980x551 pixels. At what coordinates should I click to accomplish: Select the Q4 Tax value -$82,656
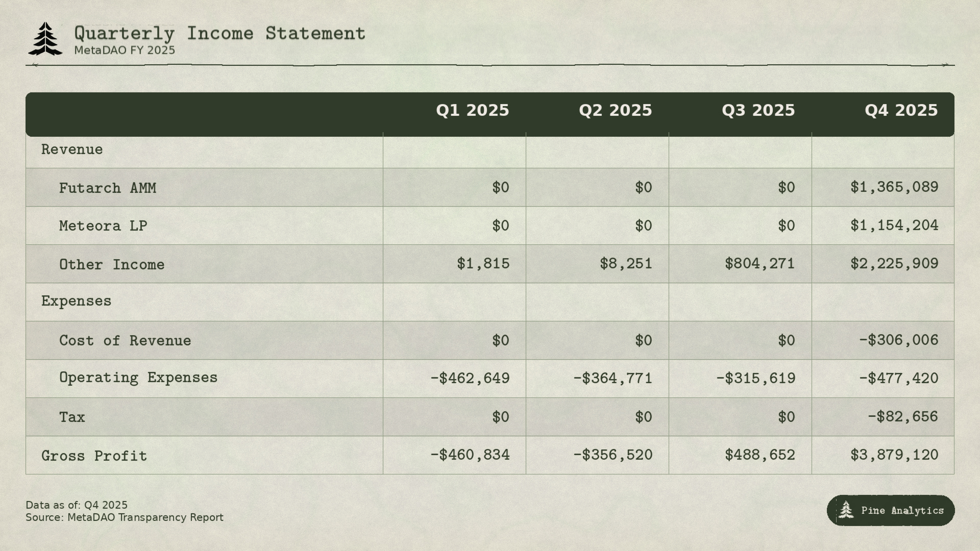[x=902, y=417]
